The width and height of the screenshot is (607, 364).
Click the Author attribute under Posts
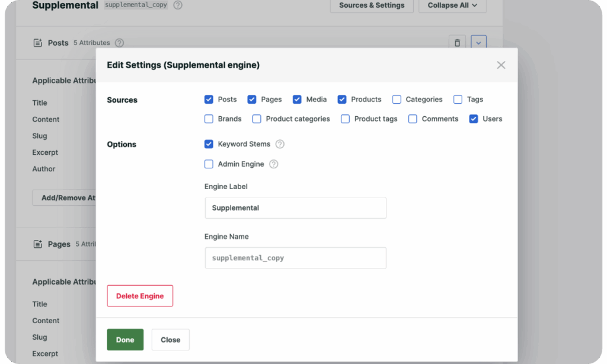click(44, 169)
